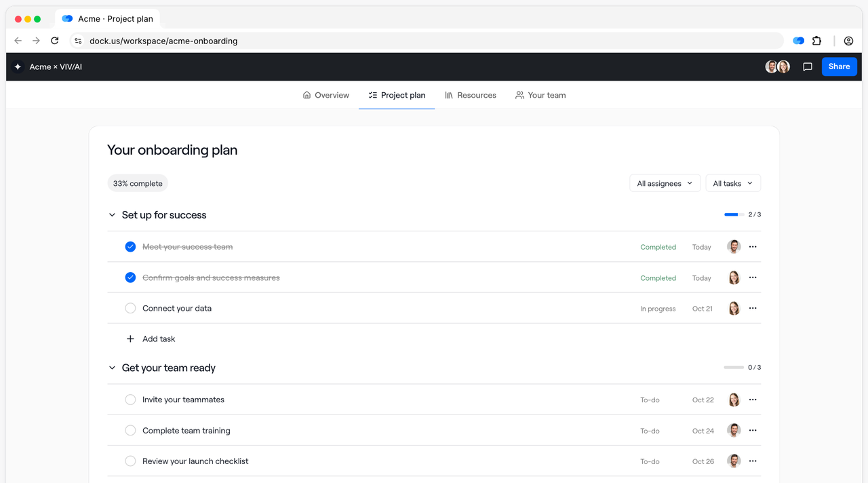Mark Connect your data as complete

(130, 308)
